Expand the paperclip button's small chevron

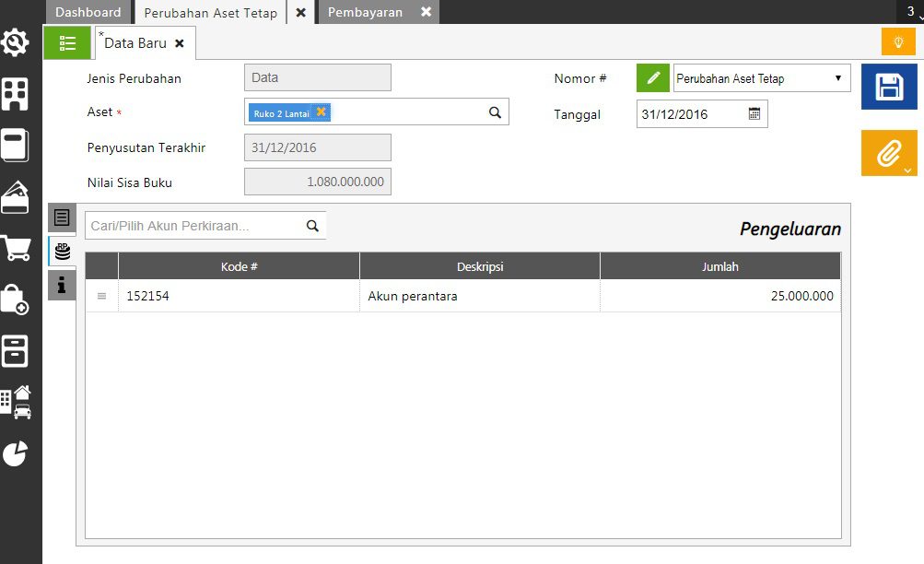coord(907,170)
